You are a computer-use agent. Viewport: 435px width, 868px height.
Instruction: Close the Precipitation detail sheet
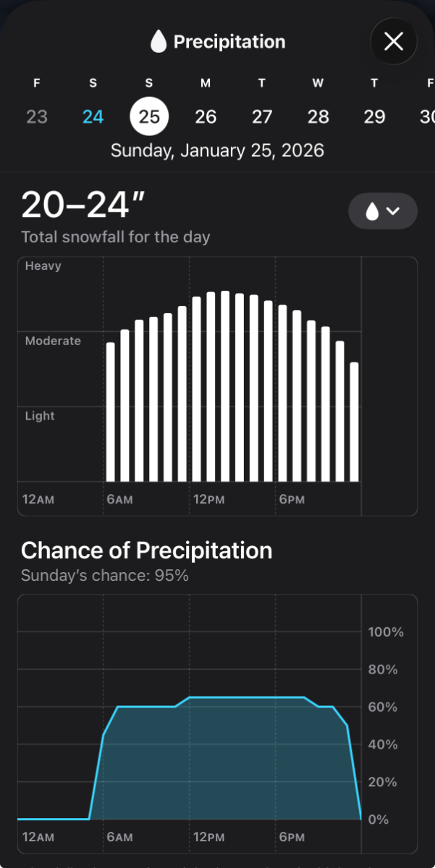[393, 41]
